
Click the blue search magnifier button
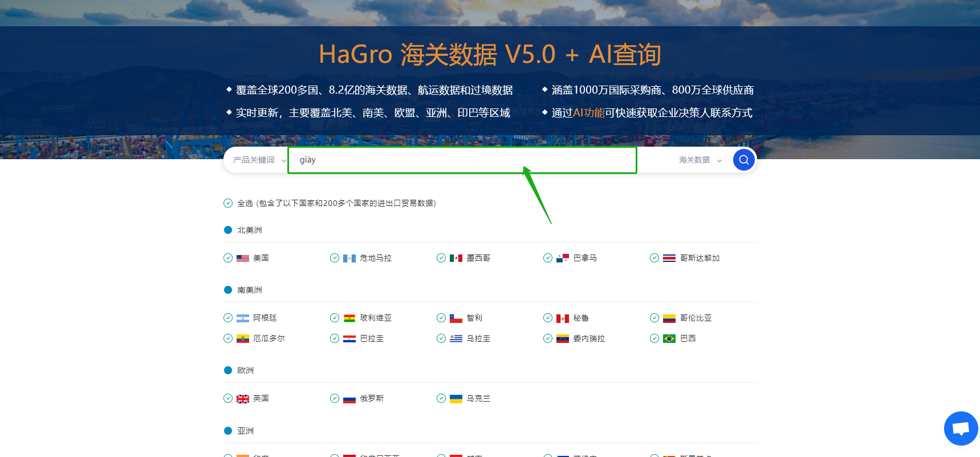743,160
